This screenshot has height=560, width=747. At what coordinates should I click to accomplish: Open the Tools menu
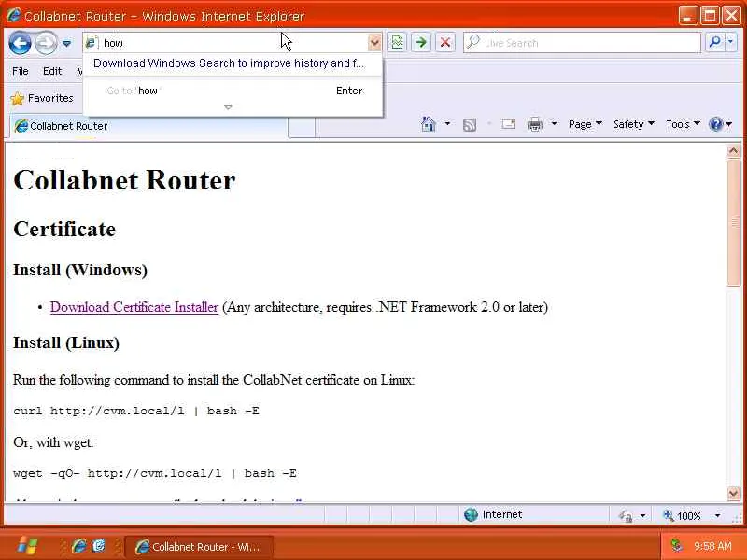[683, 124]
